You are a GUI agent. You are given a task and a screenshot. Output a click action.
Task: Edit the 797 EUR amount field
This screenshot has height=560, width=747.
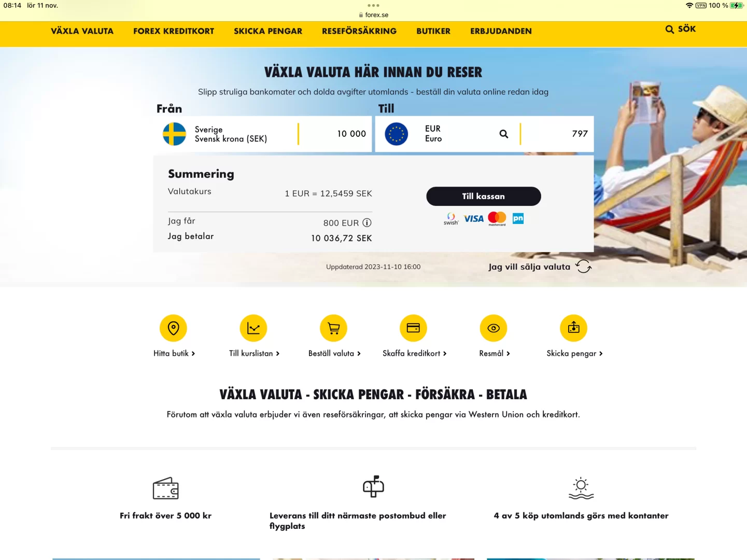click(556, 134)
